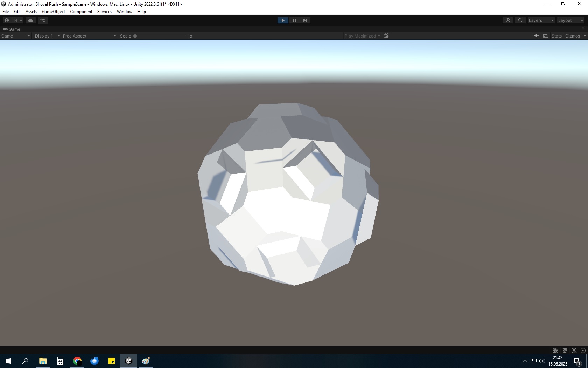The height and width of the screenshot is (368, 588).
Task: Open network status tray icon
Action: coord(534,361)
